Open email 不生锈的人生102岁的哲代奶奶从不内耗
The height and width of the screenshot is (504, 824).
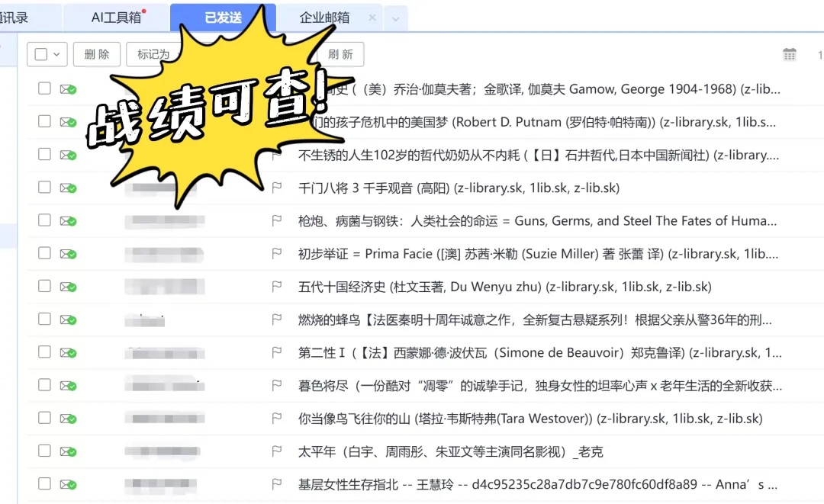pos(538,155)
